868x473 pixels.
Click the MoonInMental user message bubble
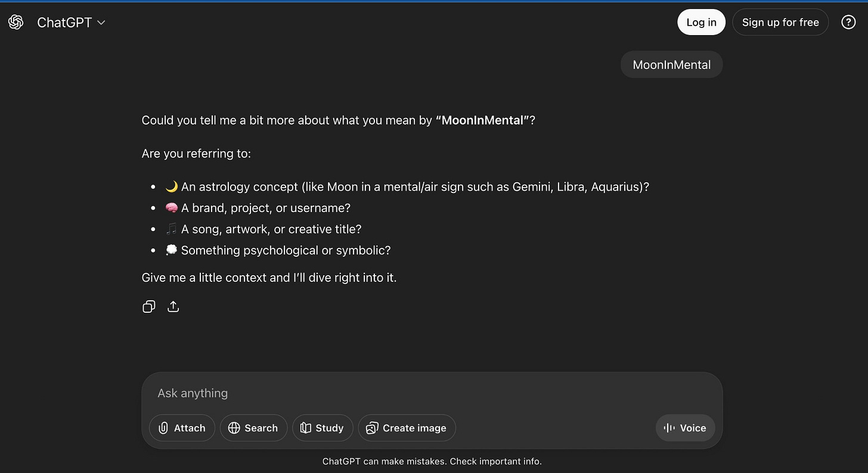tap(671, 64)
